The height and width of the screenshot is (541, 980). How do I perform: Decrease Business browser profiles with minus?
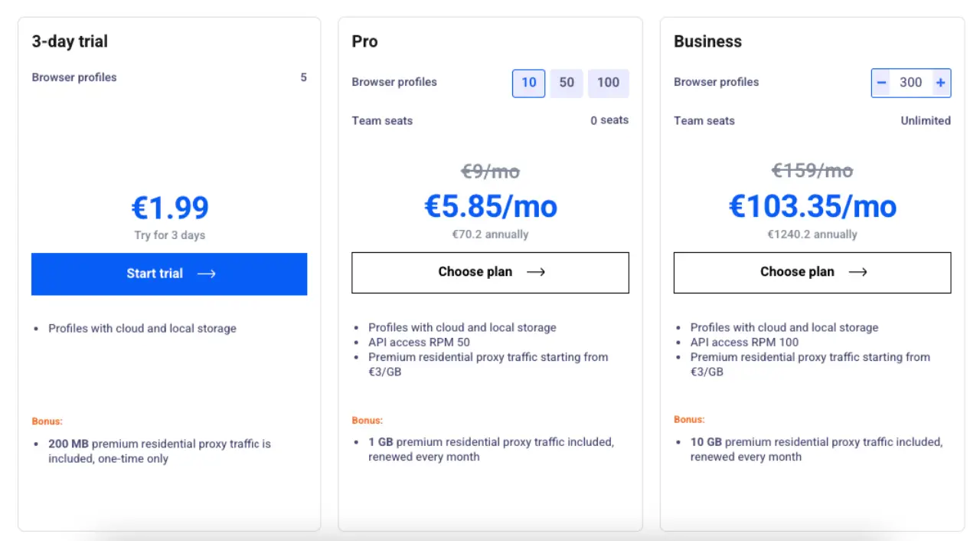click(x=882, y=83)
